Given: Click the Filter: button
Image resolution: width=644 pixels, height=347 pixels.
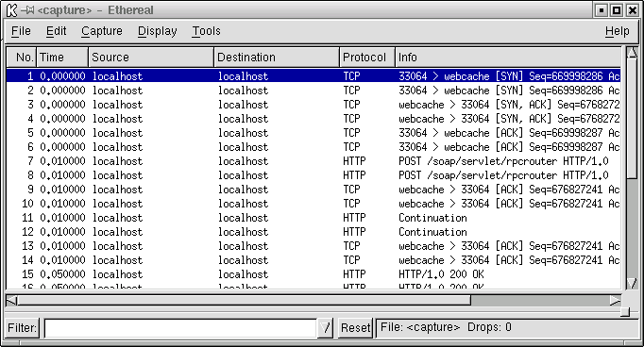Looking at the screenshot, I should [22, 328].
